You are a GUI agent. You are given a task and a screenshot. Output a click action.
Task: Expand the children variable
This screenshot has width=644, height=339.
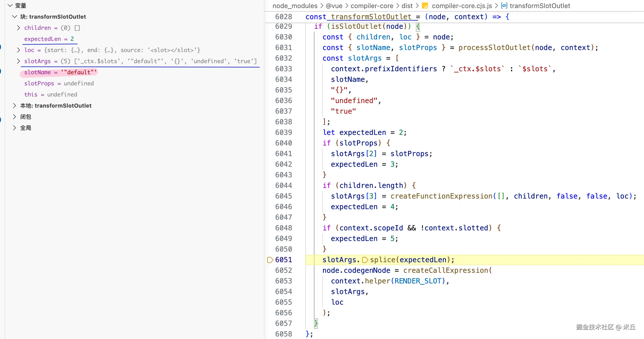18,28
